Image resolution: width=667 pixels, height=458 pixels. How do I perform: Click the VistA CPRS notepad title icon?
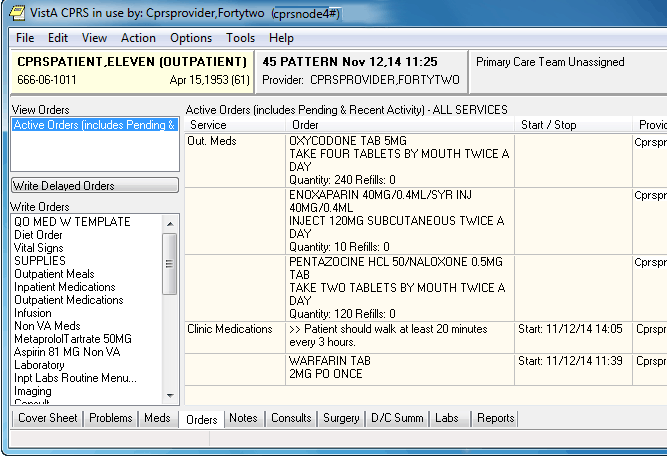[x=17, y=13]
